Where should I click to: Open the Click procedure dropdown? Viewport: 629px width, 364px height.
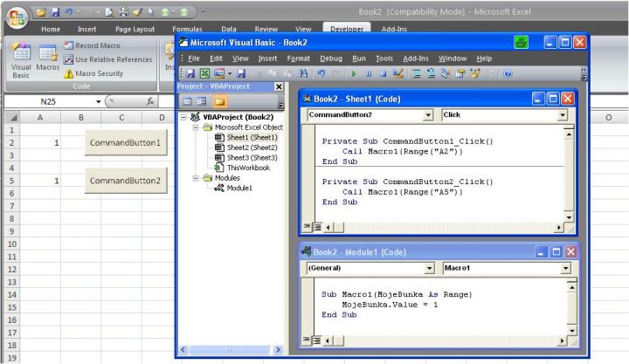click(563, 115)
